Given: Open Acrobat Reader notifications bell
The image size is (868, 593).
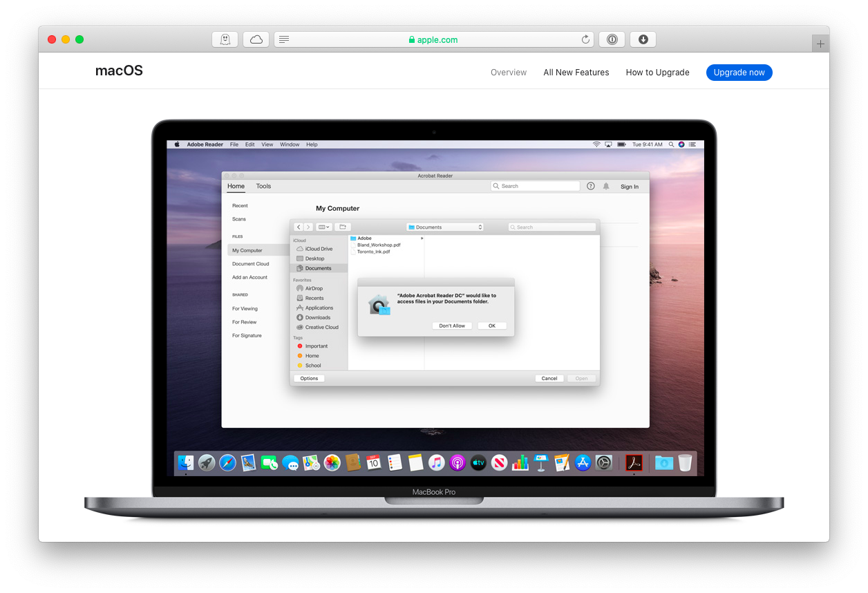Looking at the screenshot, I should point(606,186).
